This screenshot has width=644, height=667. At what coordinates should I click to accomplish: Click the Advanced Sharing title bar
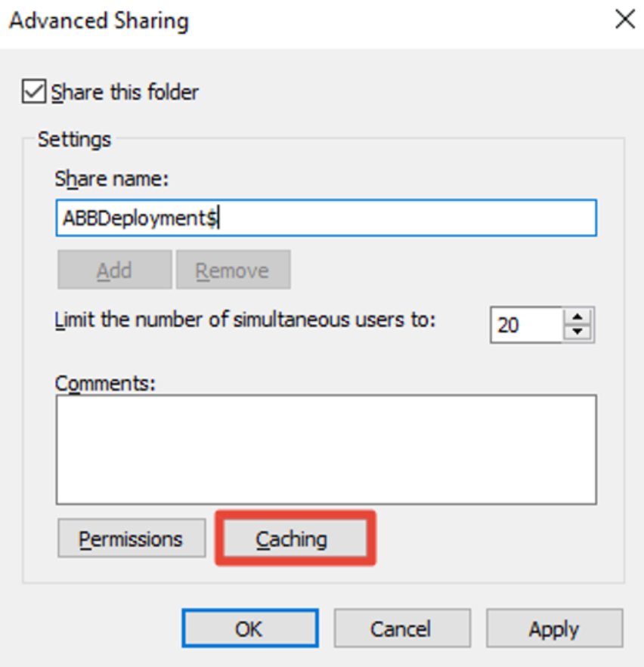click(298, 20)
